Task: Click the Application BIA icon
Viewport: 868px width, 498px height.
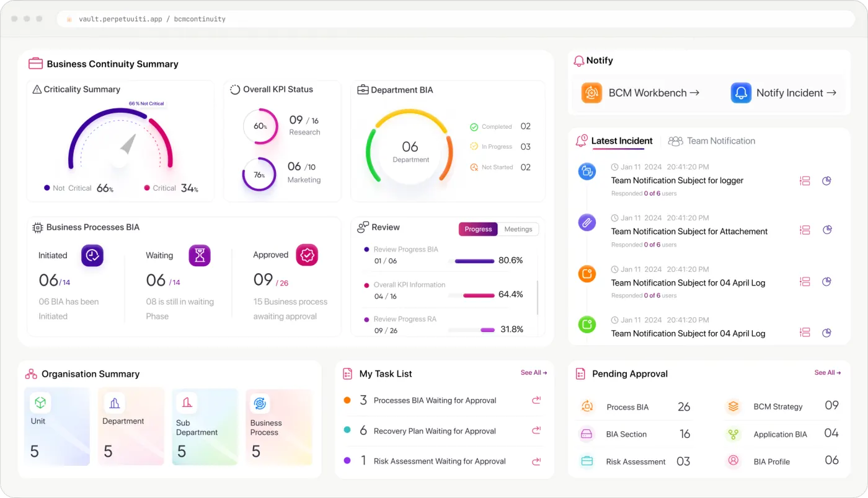Action: pos(733,434)
